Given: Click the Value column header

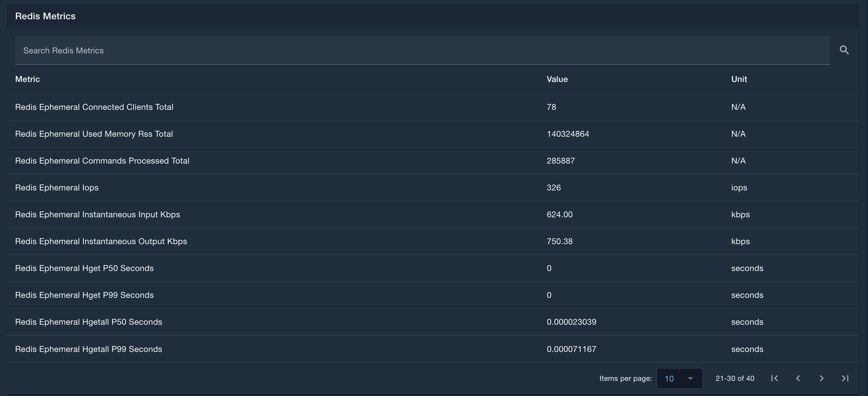Looking at the screenshot, I should pos(557,79).
